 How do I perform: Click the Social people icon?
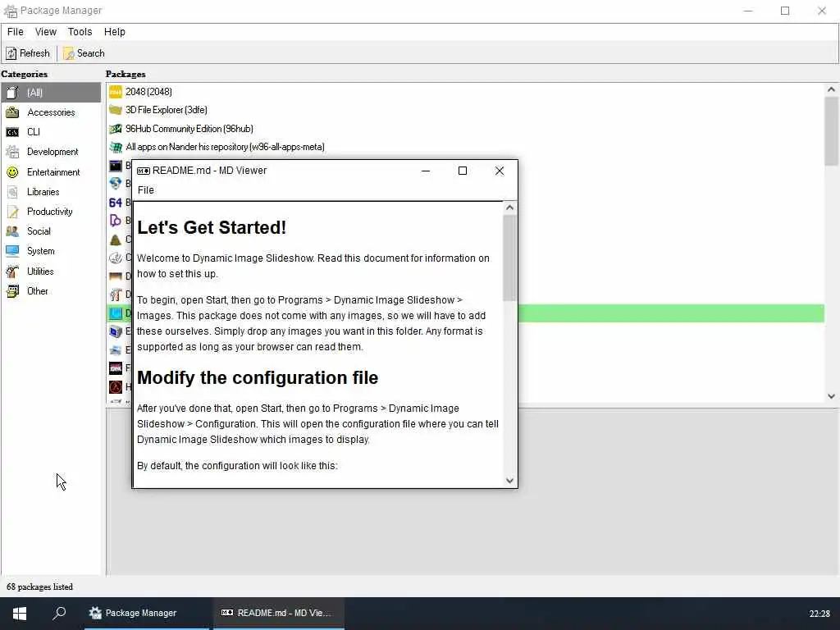[x=12, y=231]
